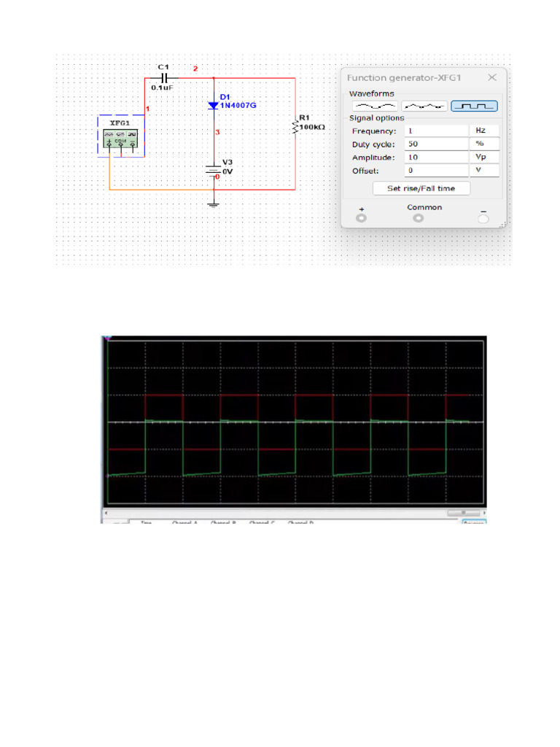Screen dimensions: 560x747
Task: Select the XFG1 function generator component
Action: (x=120, y=139)
